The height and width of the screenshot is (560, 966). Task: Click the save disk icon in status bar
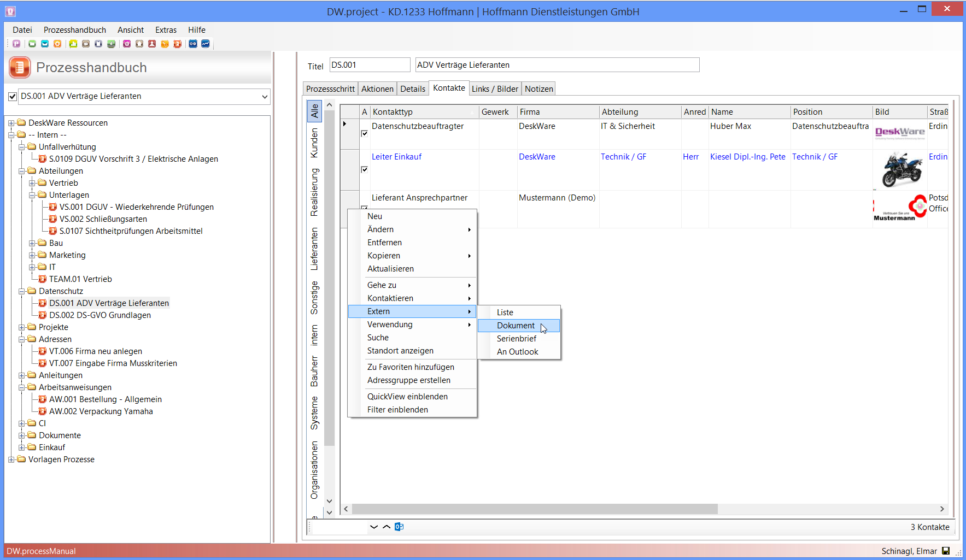coord(946,551)
